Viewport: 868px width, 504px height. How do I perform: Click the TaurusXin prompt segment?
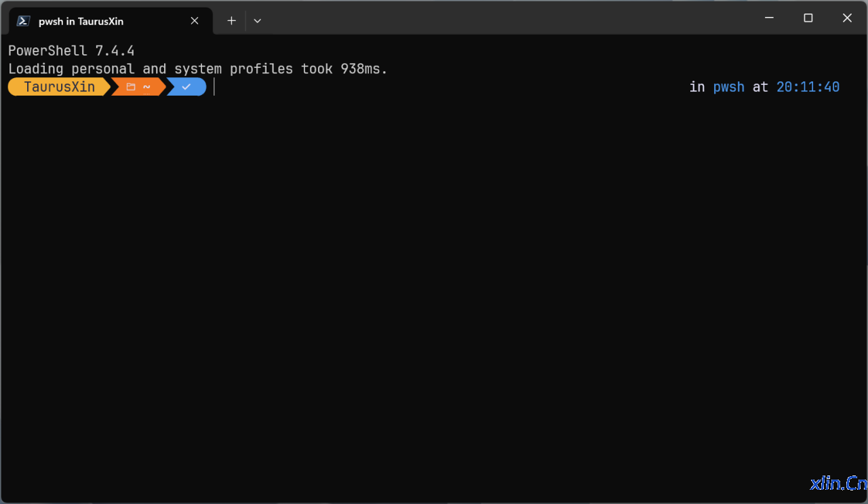59,87
